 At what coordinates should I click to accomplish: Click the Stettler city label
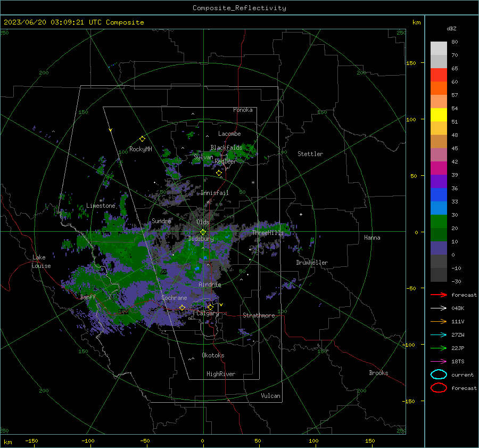click(x=310, y=154)
